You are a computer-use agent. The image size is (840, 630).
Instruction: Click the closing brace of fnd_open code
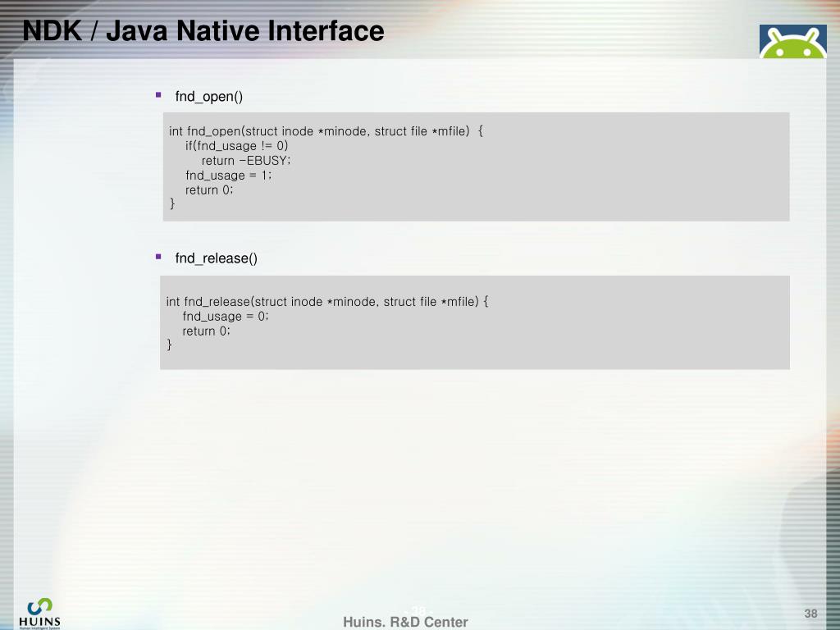pos(172,203)
